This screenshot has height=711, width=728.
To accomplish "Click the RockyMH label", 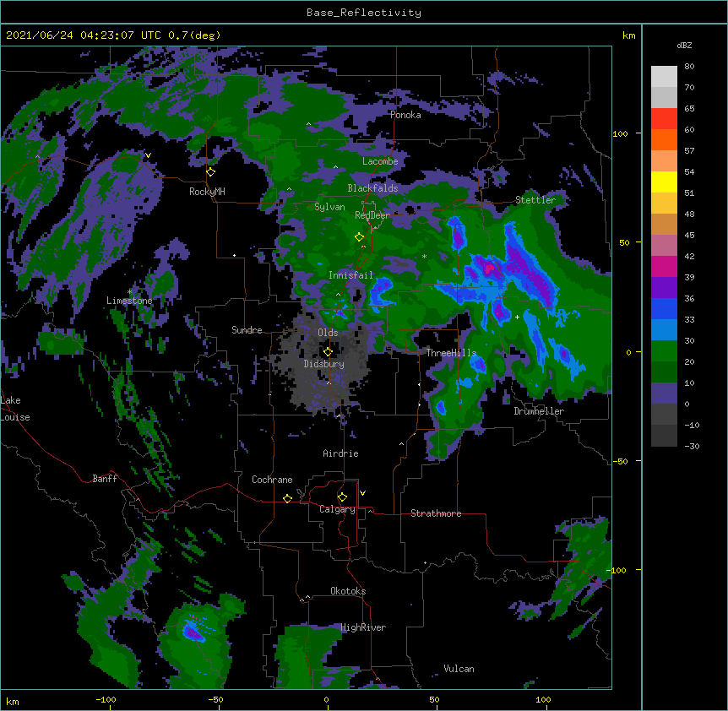I will (x=207, y=192).
